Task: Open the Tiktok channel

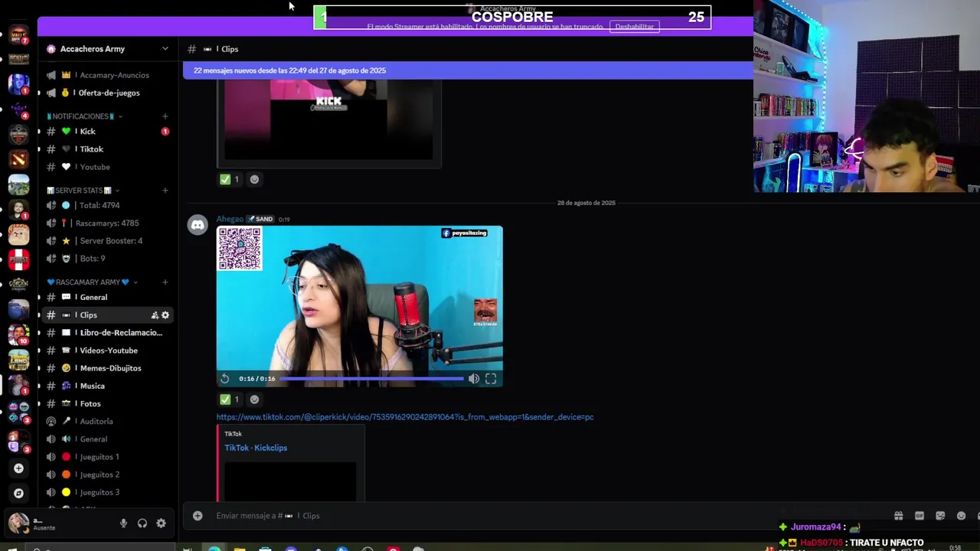Action: [x=107, y=149]
